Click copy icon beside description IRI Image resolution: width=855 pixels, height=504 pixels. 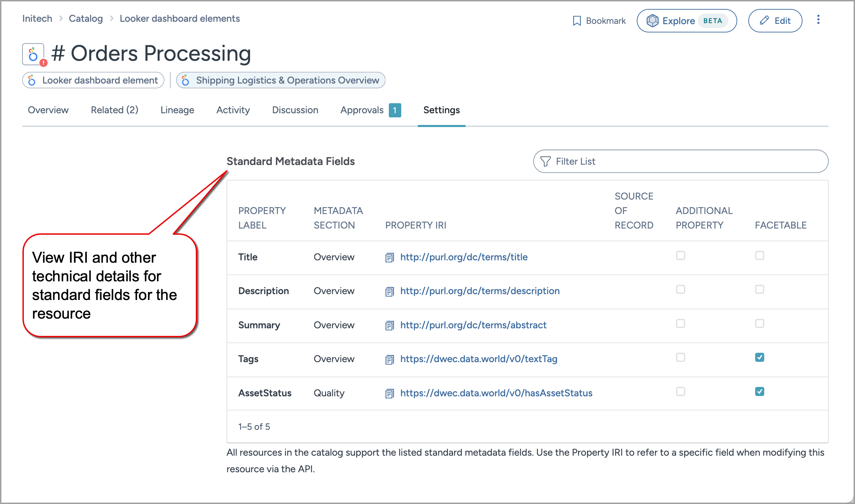(390, 291)
